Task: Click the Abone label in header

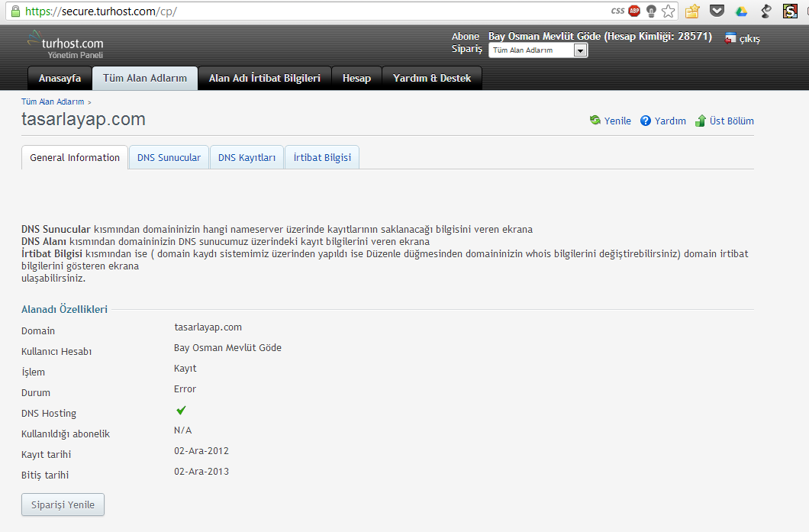Action: [466, 36]
